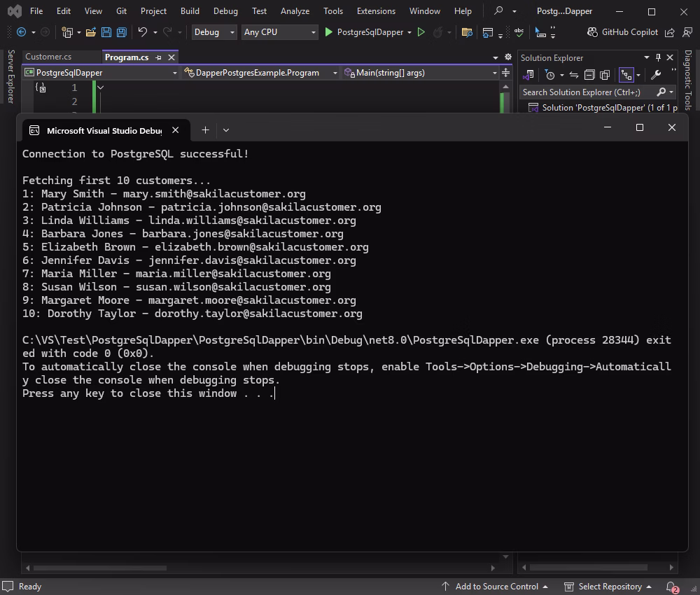Screen dimensions: 700x595
Task: Start without debugging using hollow play icon
Action: [x=422, y=32]
